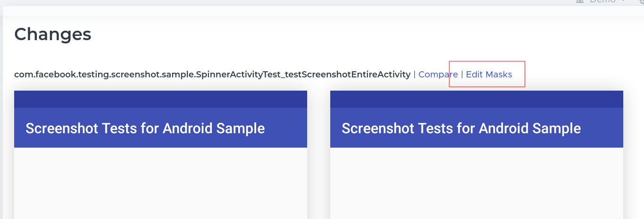Screen dimensions: 644x219
Task: Click title text in right screenshot
Action: tap(461, 128)
